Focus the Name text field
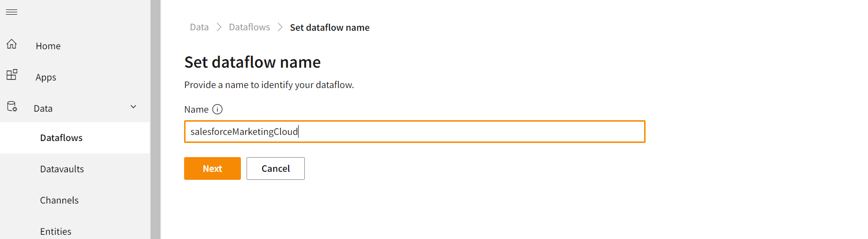 tap(414, 132)
